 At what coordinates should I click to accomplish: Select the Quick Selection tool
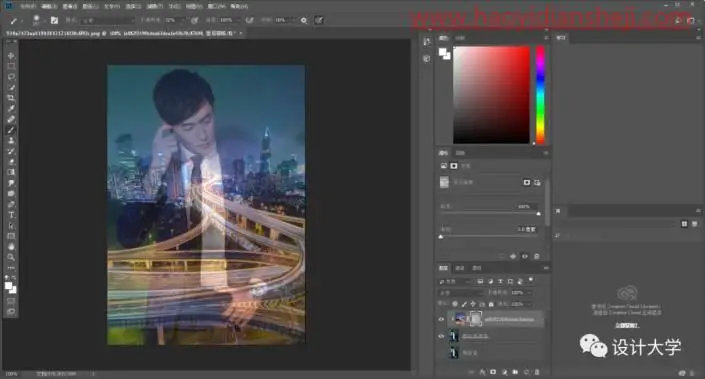(x=11, y=88)
